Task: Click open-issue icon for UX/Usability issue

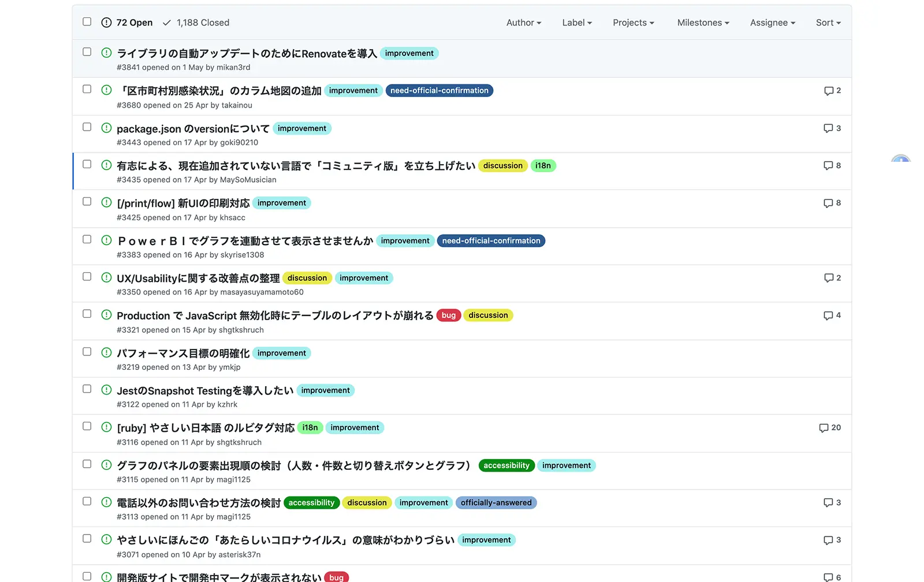Action: (106, 277)
